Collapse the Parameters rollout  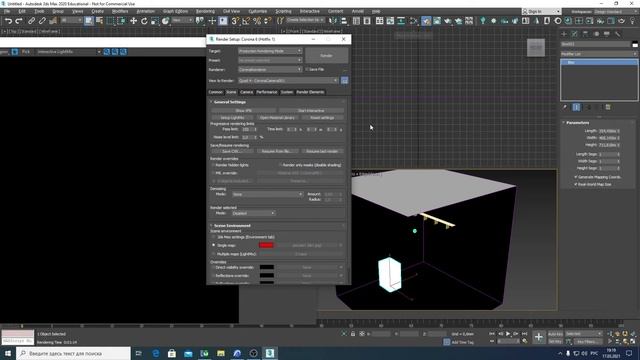click(577, 123)
